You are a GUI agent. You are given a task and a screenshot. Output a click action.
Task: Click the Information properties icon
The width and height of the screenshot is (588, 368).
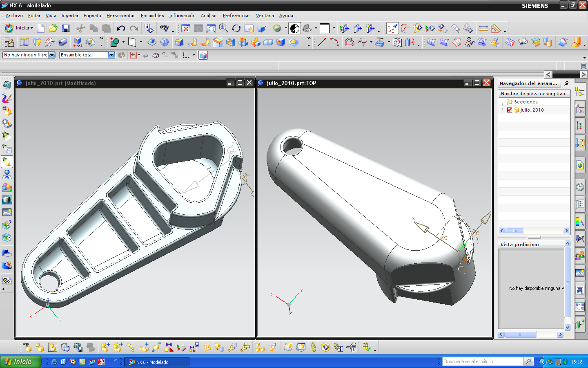click(149, 28)
